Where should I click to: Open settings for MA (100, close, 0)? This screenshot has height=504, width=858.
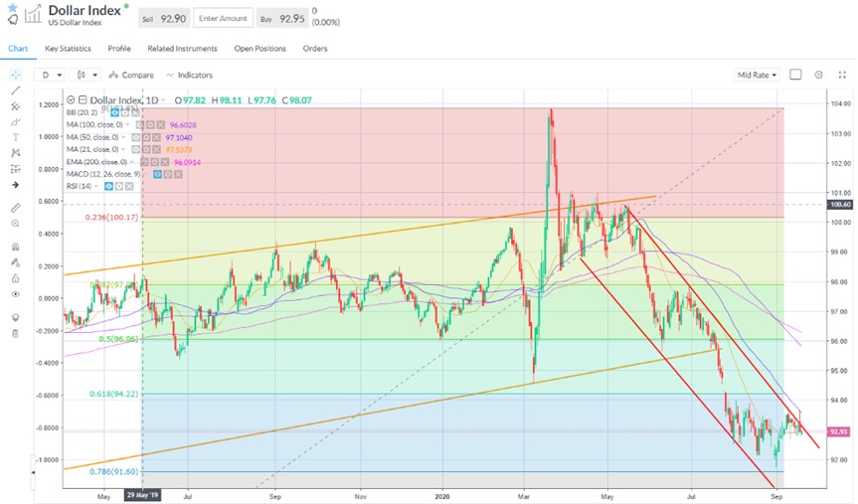tap(151, 125)
